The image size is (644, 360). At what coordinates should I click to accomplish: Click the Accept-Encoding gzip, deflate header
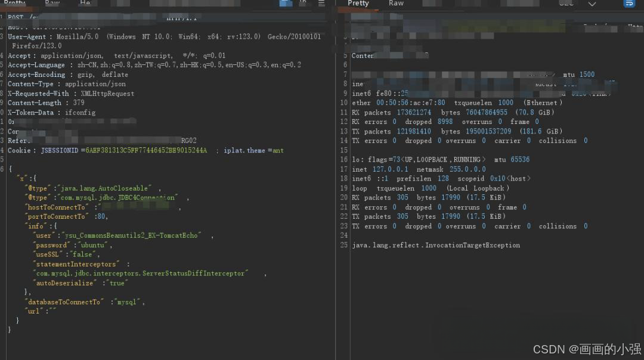click(x=68, y=75)
